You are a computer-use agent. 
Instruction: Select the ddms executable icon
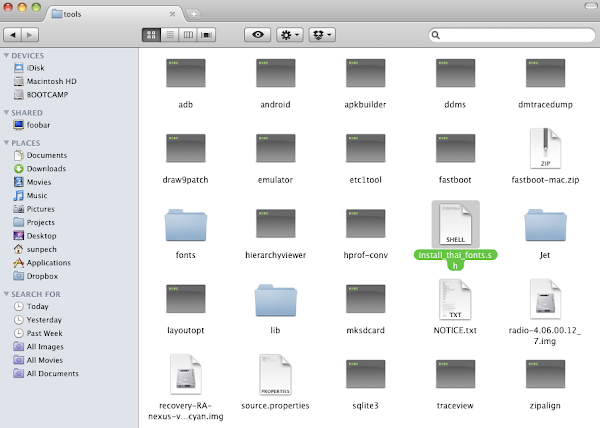455,73
